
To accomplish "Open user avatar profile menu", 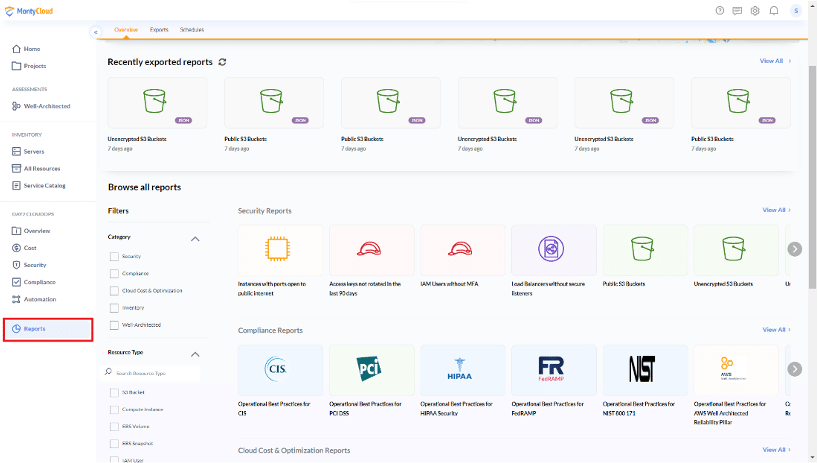I will tap(796, 11).
